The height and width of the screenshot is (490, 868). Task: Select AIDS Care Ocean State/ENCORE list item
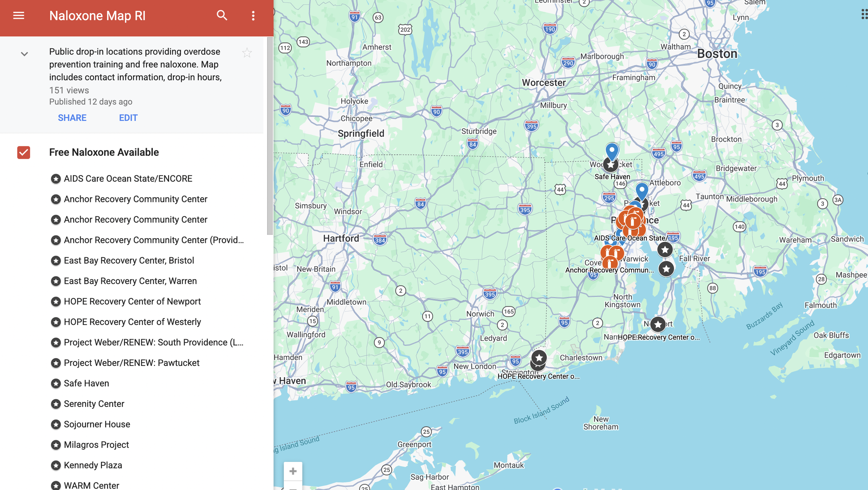[x=128, y=179]
